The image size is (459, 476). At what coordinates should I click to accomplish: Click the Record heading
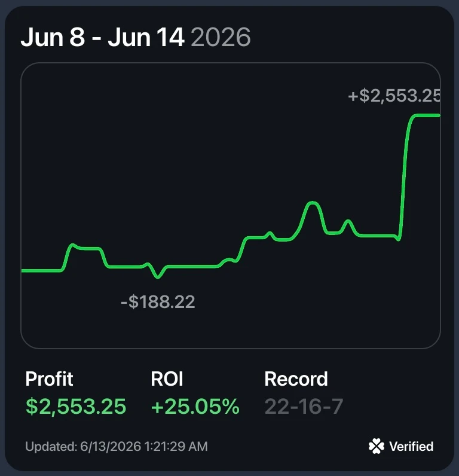click(x=296, y=379)
